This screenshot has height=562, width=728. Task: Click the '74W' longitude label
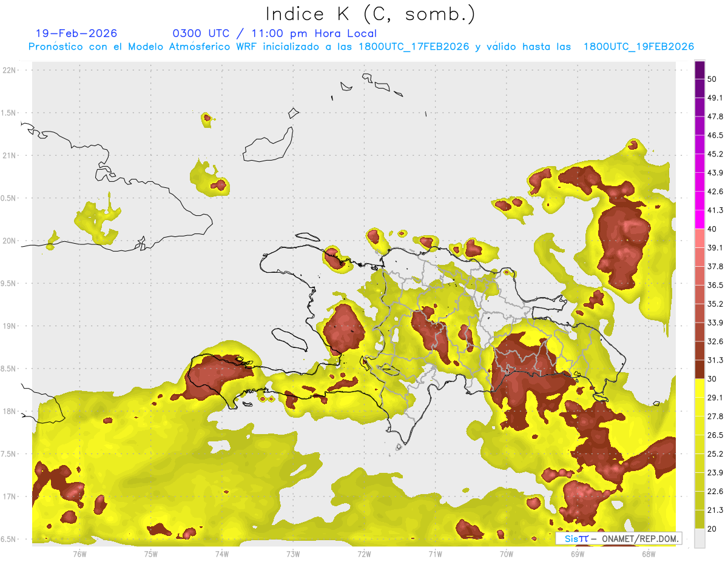[221, 554]
